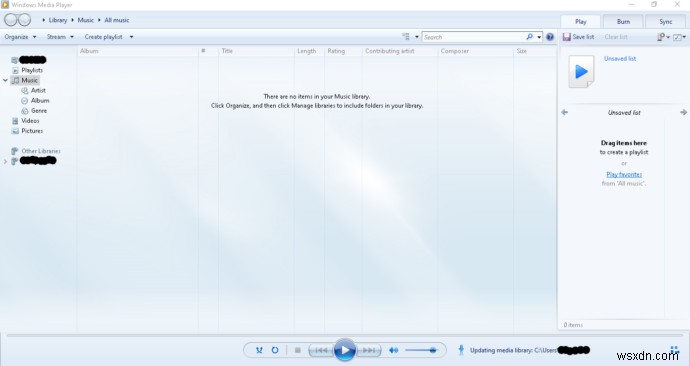
Task: Open Videos in navigation pane
Action: (x=30, y=121)
